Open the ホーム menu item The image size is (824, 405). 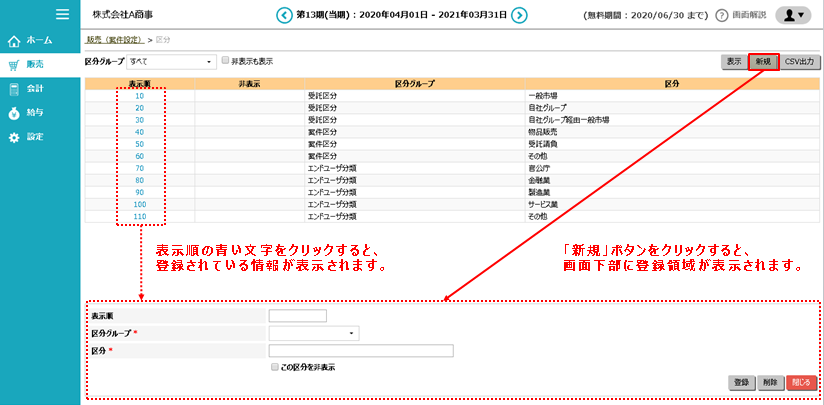[40, 40]
